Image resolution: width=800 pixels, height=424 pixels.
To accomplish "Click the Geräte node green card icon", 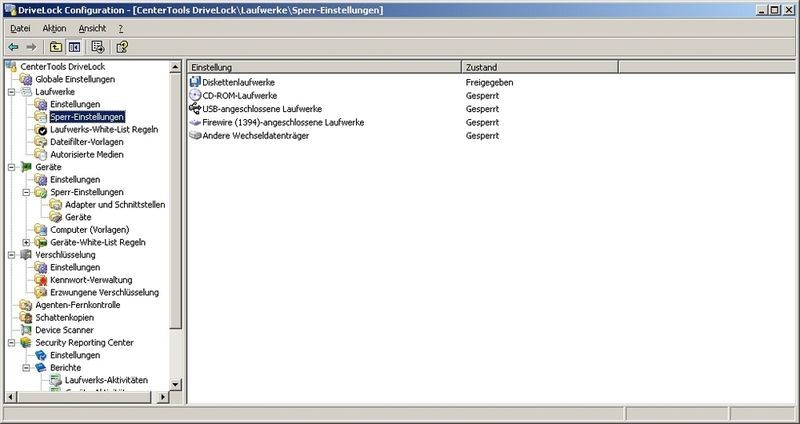I will pyautogui.click(x=26, y=167).
